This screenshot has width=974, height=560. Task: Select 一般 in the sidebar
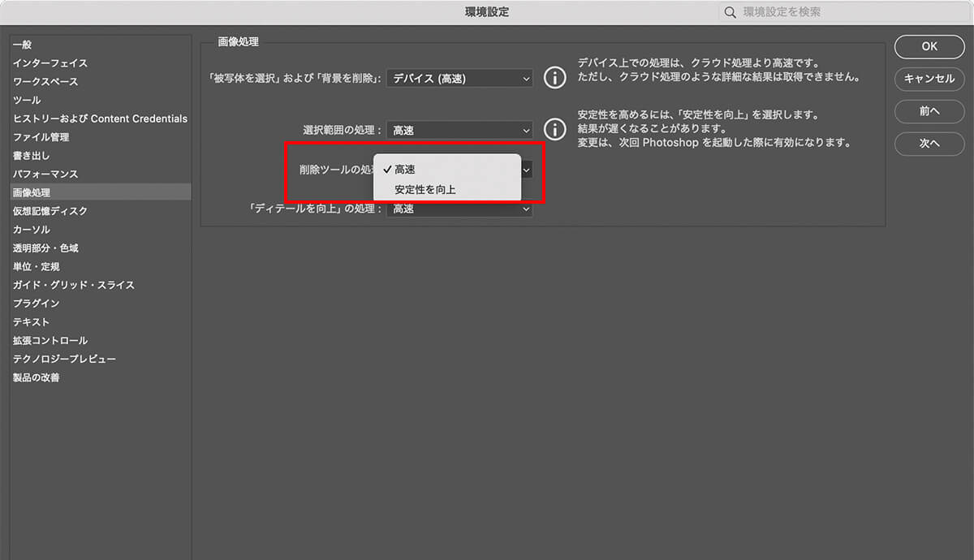tap(101, 45)
